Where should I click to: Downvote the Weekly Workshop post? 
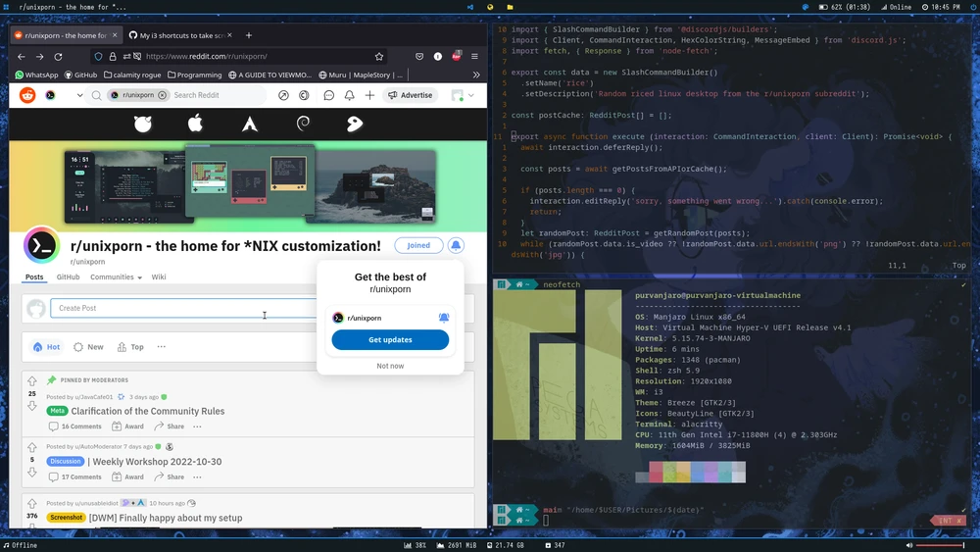[32, 472]
